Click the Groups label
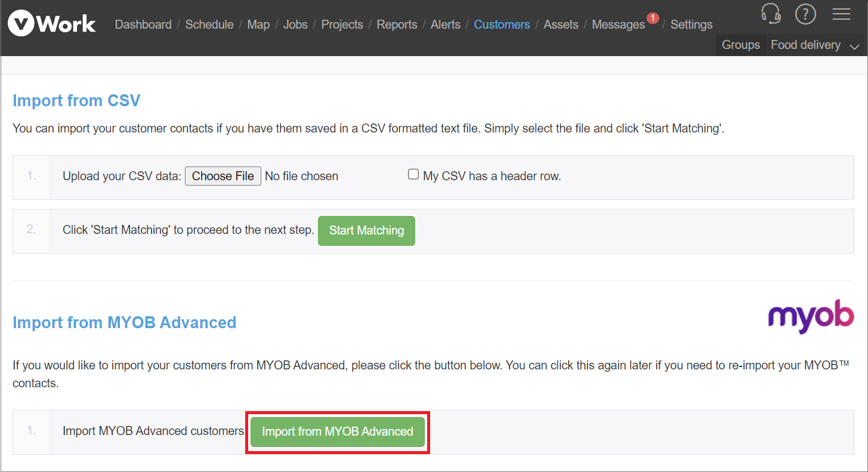This screenshot has height=472, width=868. [x=741, y=45]
